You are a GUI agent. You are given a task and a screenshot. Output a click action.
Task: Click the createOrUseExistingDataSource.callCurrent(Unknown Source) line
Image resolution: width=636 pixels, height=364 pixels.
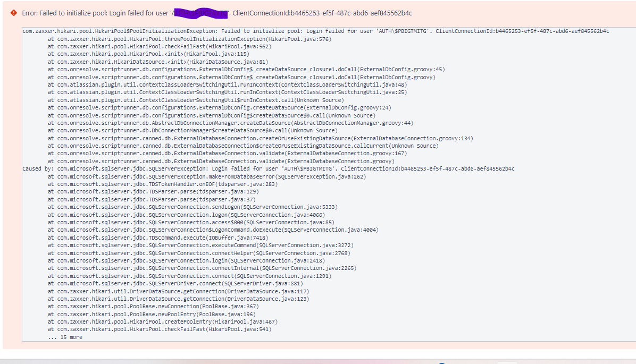coord(243,146)
